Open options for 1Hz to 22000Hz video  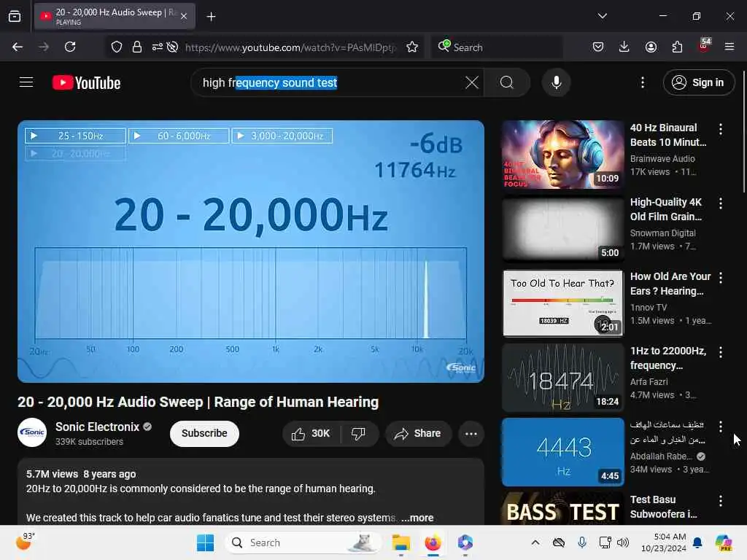pos(720,352)
